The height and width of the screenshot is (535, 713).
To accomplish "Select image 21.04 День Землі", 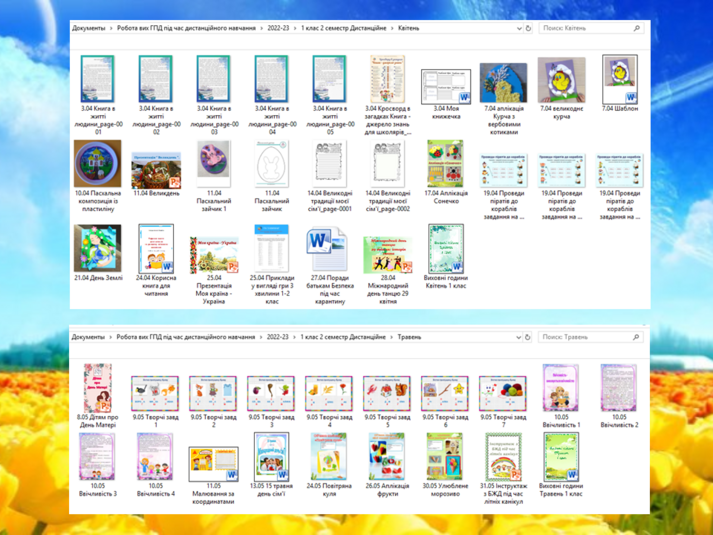I will [98, 253].
